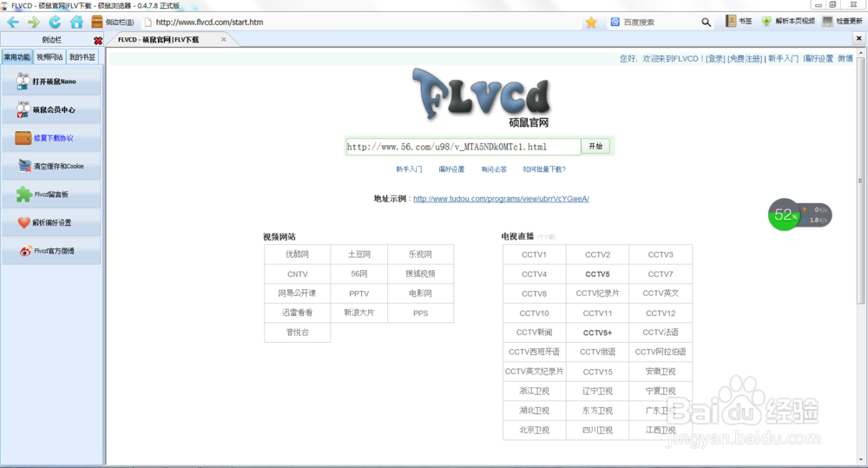Open CCTV纪录片 live channel
Viewport: 868px width, 468px height.
[x=597, y=293]
